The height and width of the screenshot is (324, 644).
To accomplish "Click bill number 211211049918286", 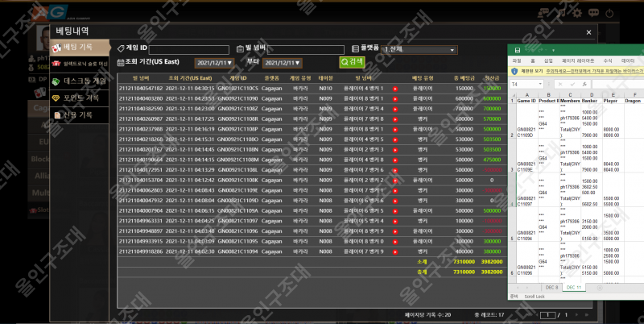I will tap(141, 251).
